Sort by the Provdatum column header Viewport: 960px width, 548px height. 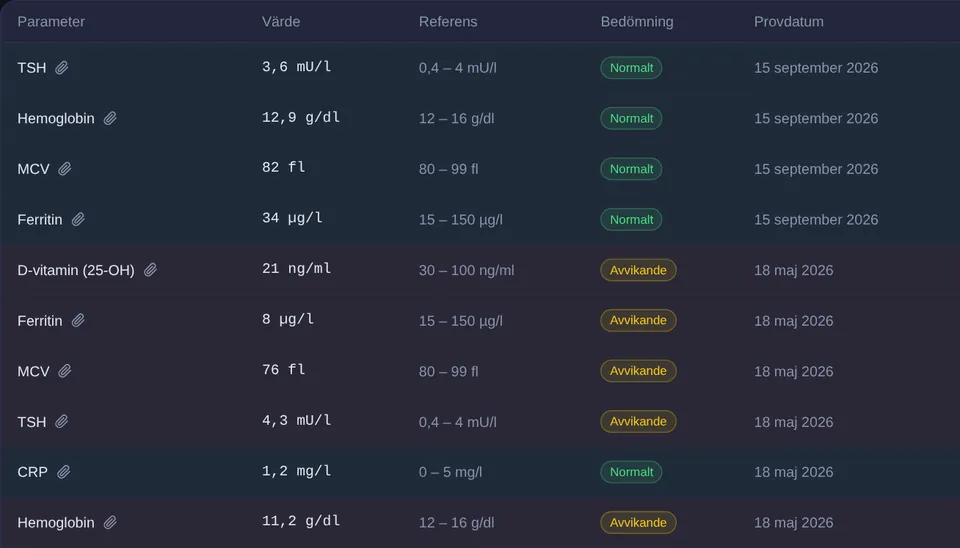pos(789,21)
